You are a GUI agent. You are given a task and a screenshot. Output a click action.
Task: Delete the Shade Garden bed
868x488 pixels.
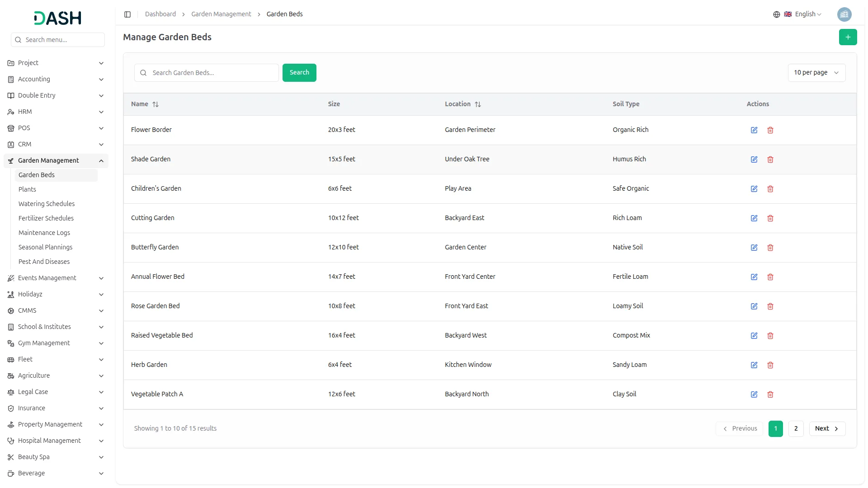click(x=770, y=160)
